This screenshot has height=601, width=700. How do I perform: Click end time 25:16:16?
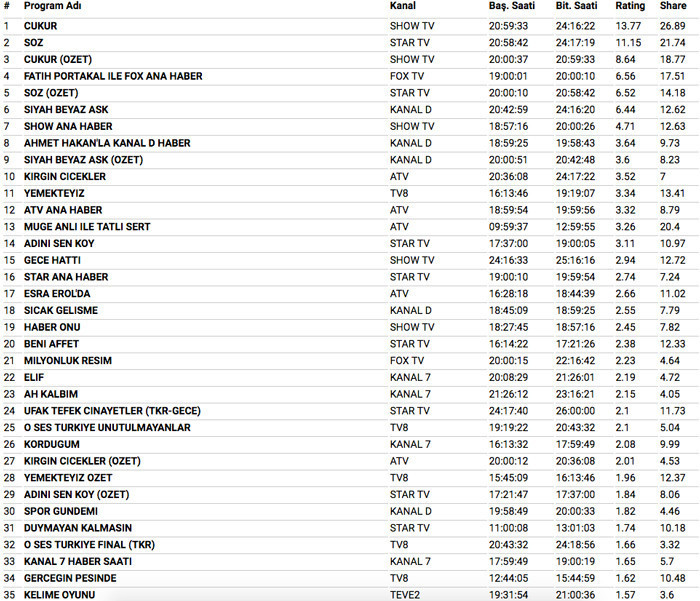575,260
